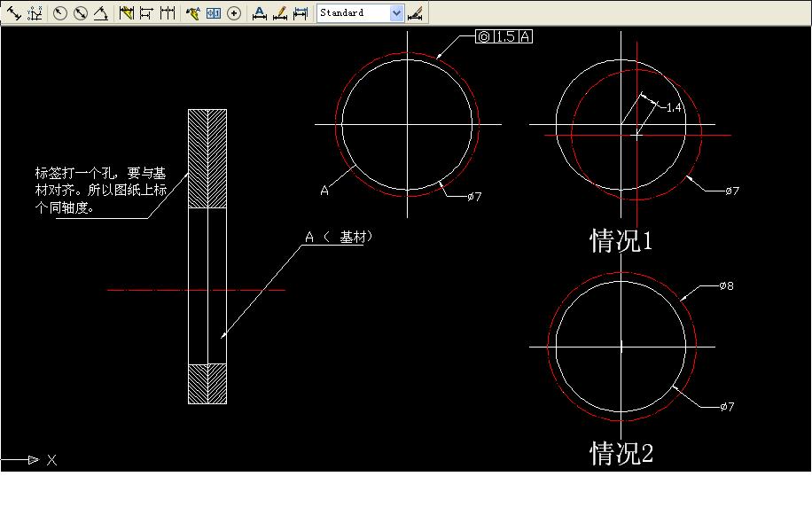Pick the 1.4 offset dimension text
Screen dimensions: 812x531
point(673,108)
